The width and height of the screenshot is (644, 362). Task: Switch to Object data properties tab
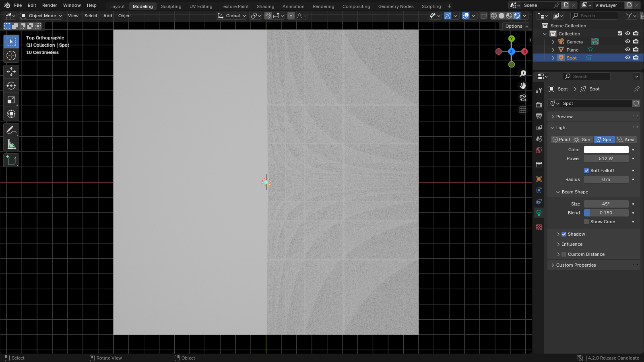[x=539, y=213]
